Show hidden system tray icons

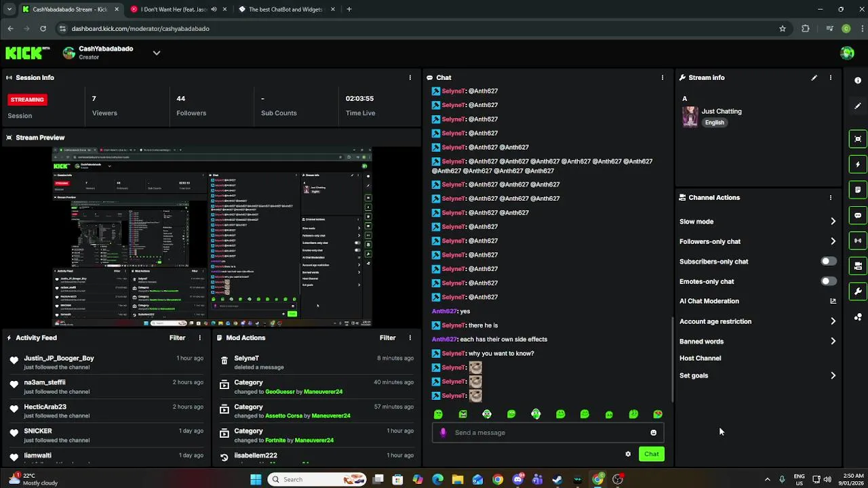(767, 479)
